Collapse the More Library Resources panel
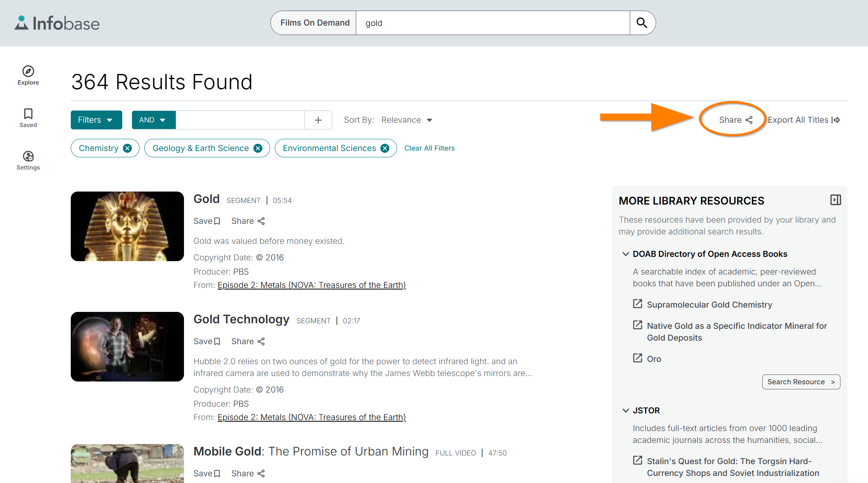This screenshot has width=868, height=483. pos(835,200)
